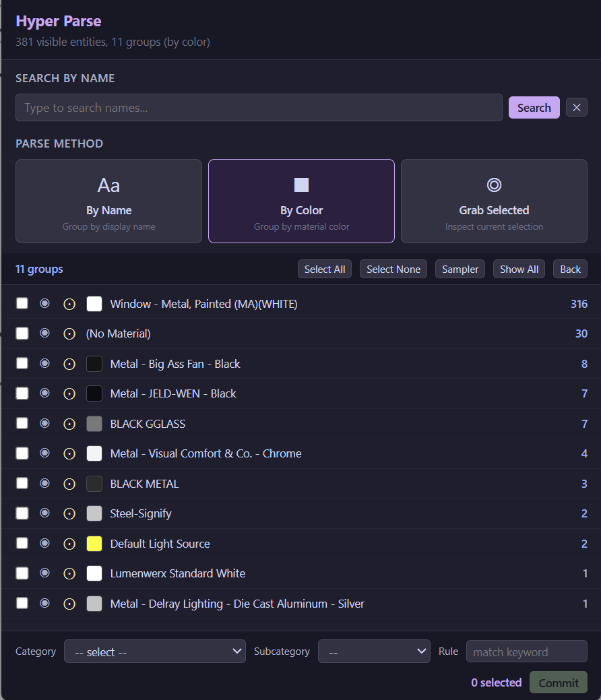Click the zoom-to icon on Window Metal Painted row

pyautogui.click(x=69, y=303)
